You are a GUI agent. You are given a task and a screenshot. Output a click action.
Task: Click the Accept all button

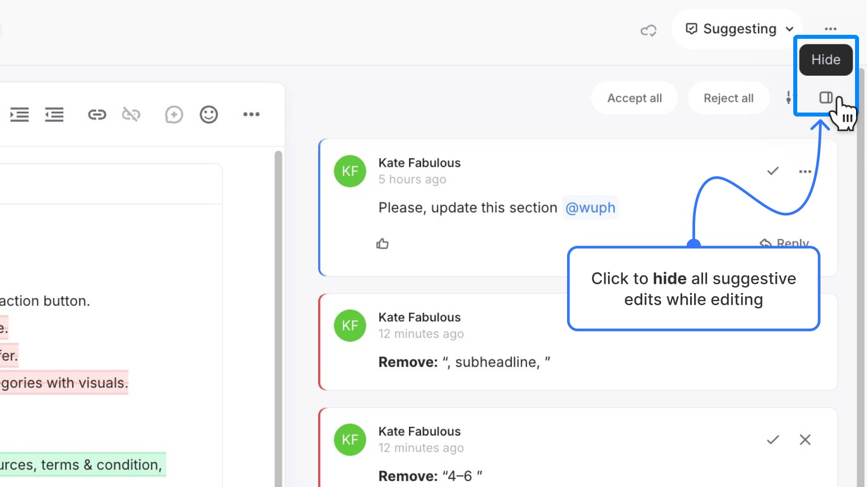tap(634, 98)
